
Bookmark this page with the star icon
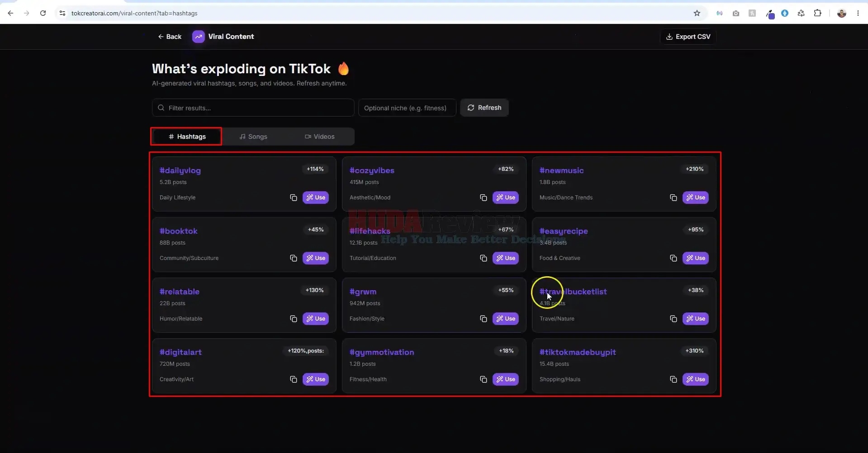pyautogui.click(x=697, y=13)
